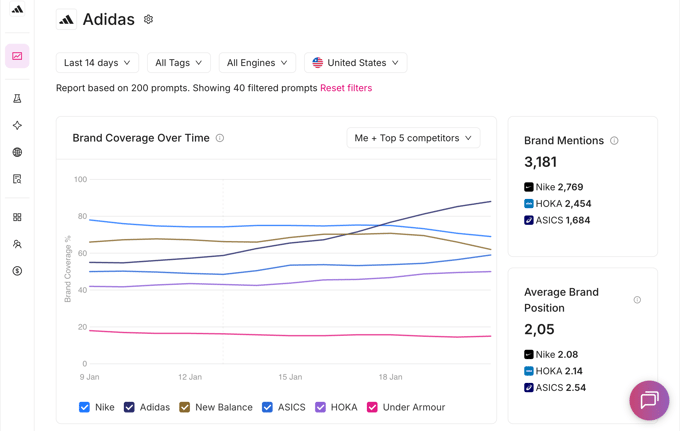The height and width of the screenshot is (431, 680).
Task: Click the HOKA logo in Average Brand Position
Action: 529,371
